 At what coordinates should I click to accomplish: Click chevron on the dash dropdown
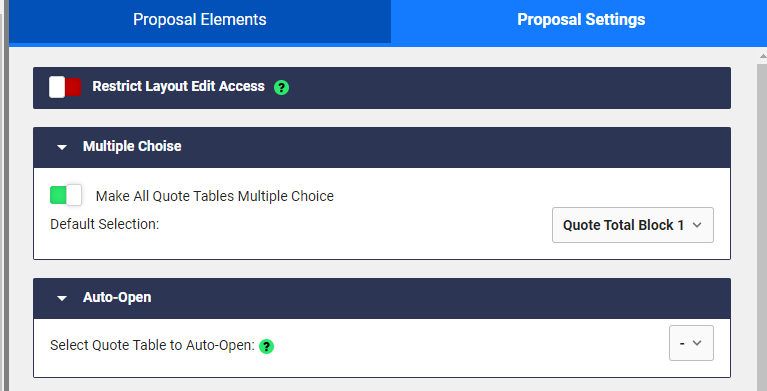pos(697,343)
